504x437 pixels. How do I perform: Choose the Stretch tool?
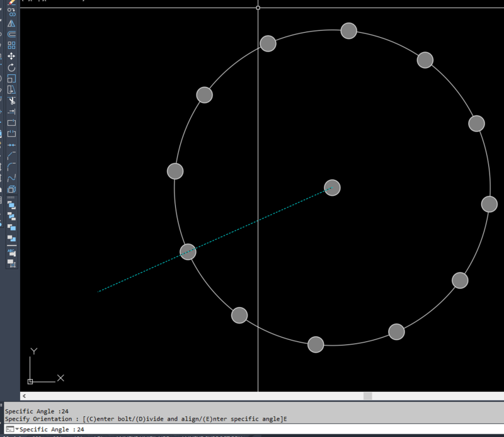11,89
